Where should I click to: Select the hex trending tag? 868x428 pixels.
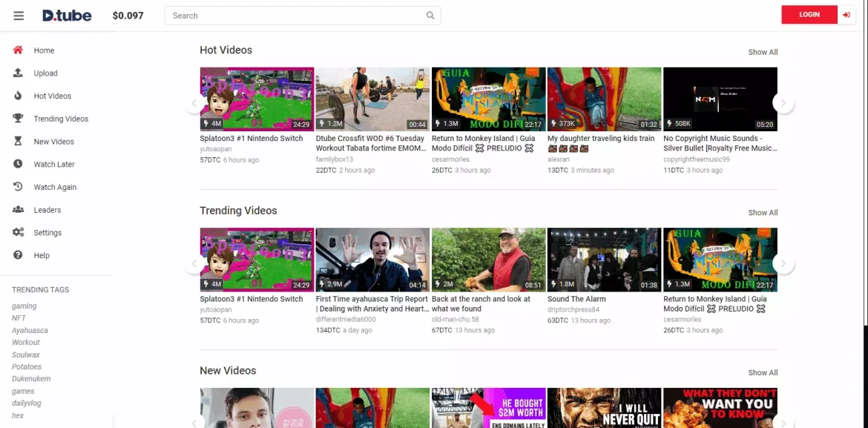(18, 416)
